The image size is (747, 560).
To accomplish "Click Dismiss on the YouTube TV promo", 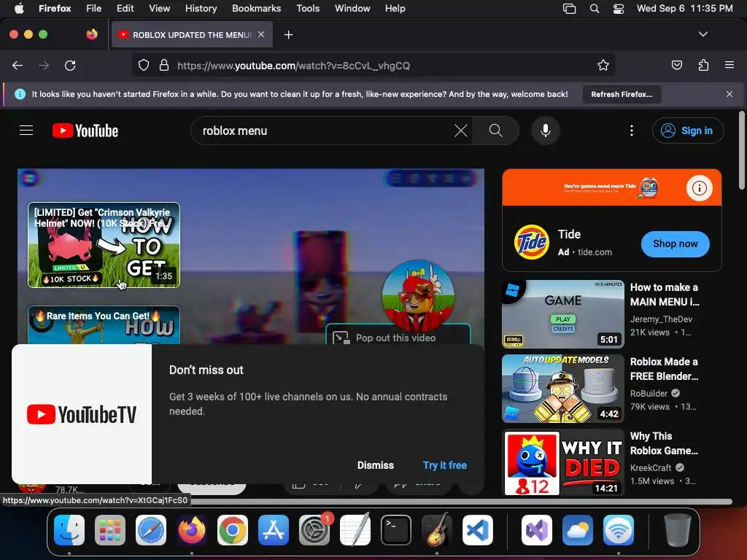I will [376, 465].
